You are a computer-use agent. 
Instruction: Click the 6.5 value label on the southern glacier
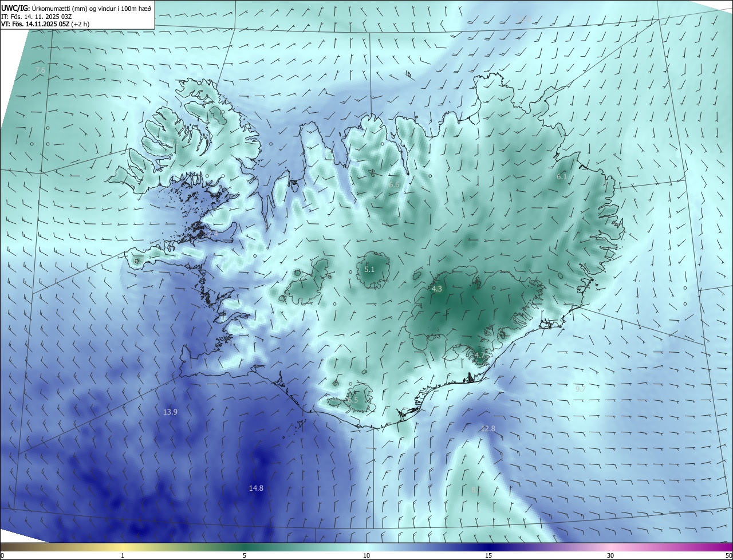353,400
